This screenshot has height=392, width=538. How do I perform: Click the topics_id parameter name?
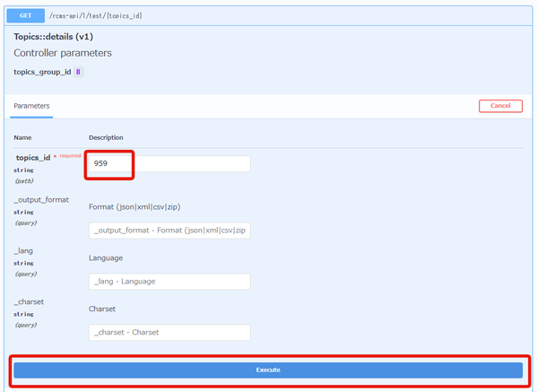pos(33,158)
